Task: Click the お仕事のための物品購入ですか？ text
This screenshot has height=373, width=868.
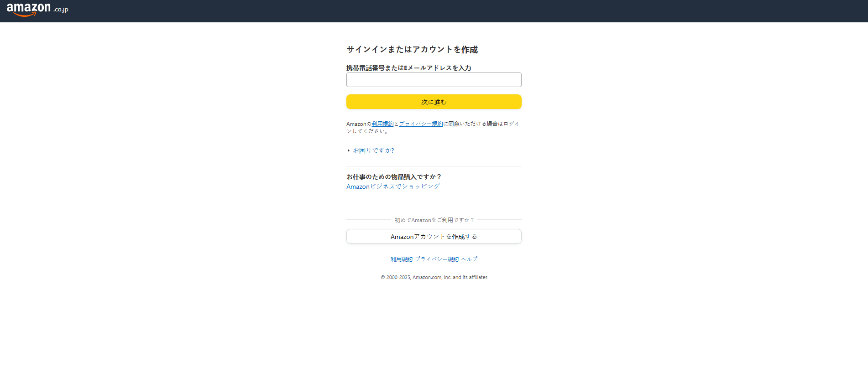Action: click(x=394, y=177)
